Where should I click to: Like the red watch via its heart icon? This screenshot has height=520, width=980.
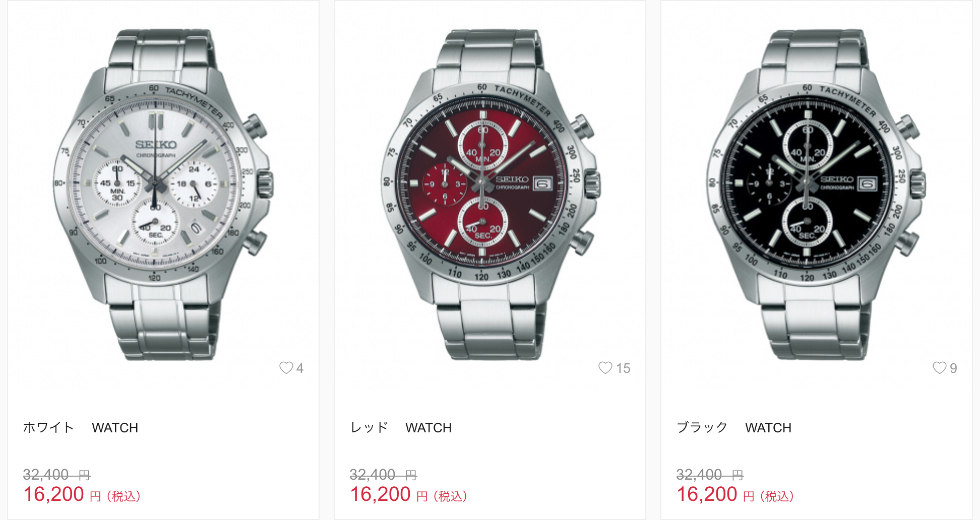tap(605, 368)
